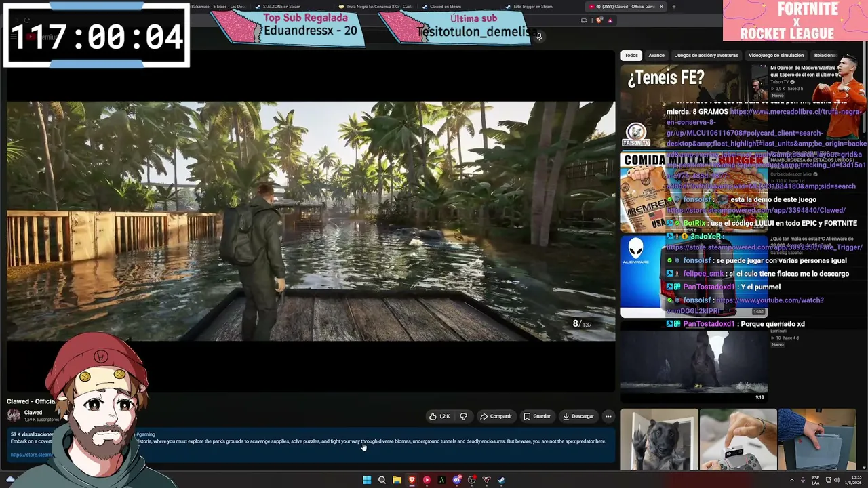The height and width of the screenshot is (488, 868).
Task: Select the Avance filter chip
Action: (656, 56)
